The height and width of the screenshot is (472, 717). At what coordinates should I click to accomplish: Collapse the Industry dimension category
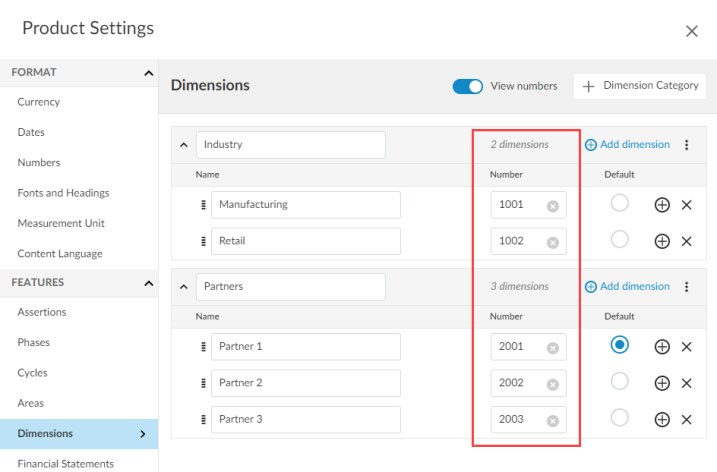pos(183,145)
